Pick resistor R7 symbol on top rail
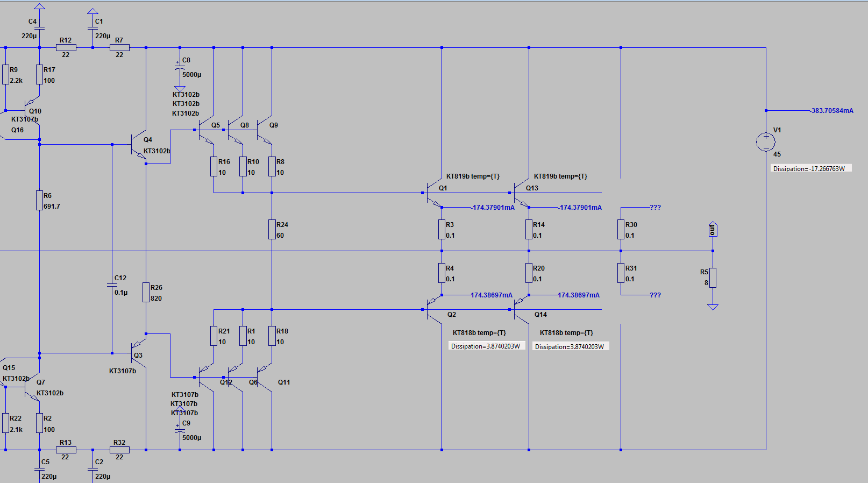 pos(119,47)
